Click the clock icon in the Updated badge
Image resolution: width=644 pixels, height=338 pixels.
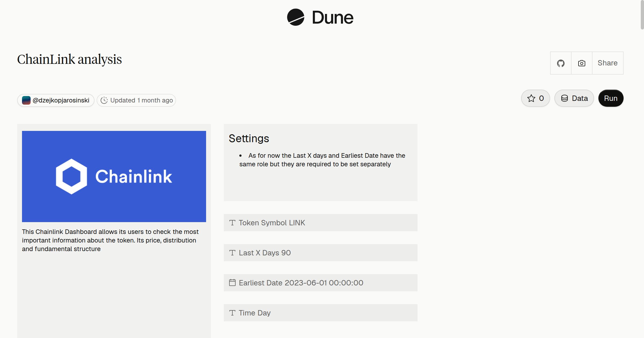click(104, 100)
